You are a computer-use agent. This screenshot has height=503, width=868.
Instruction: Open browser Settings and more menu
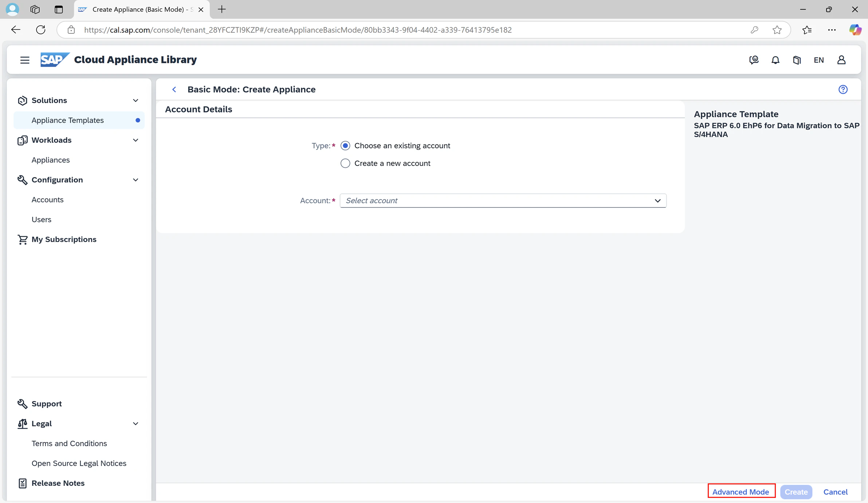point(832,30)
